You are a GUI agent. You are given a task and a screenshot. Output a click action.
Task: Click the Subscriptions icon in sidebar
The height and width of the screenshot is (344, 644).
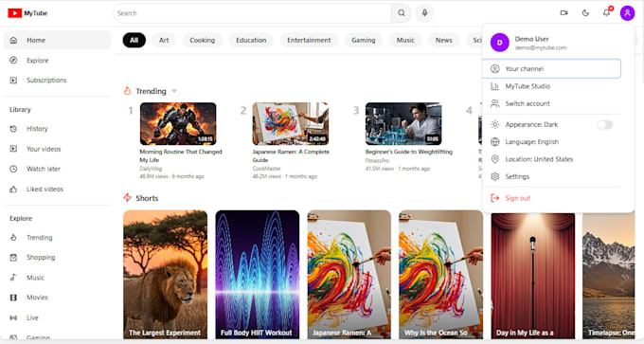(13, 81)
